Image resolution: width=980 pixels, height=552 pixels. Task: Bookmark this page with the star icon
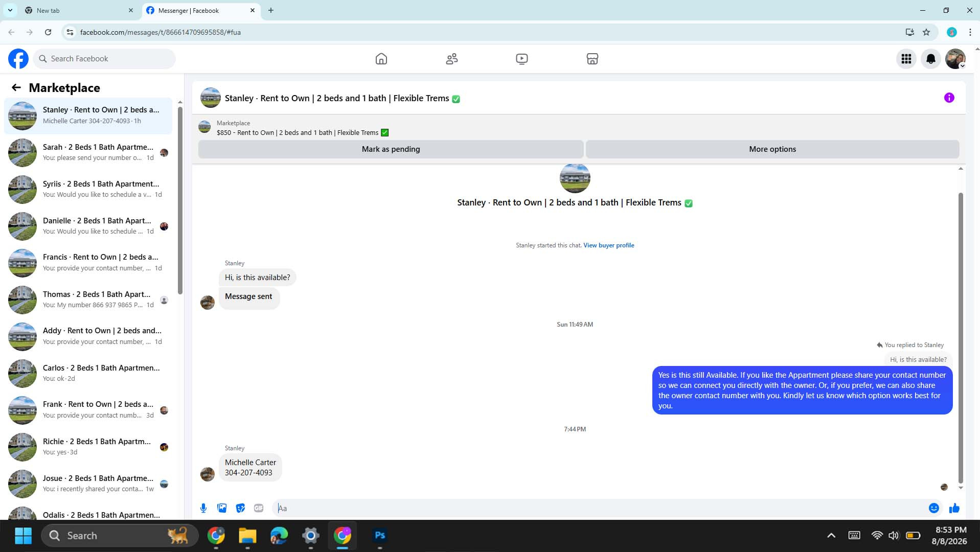click(x=926, y=32)
